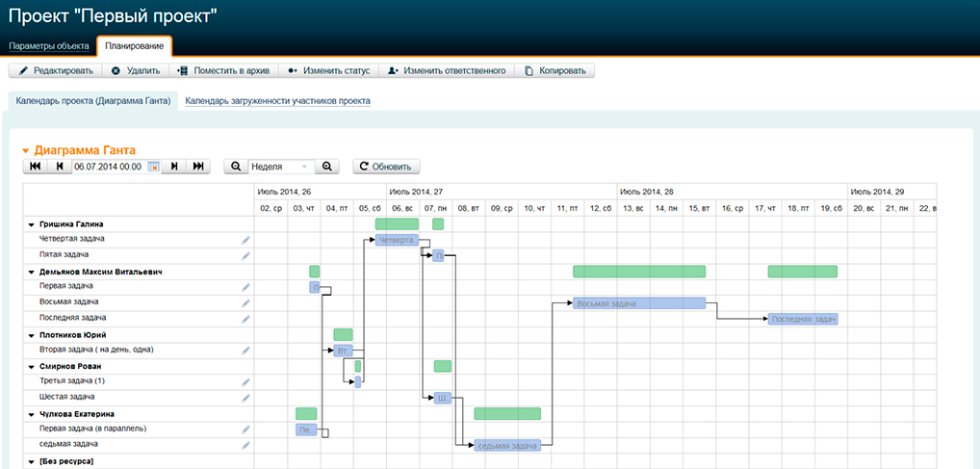Click Вторая задача blue bar in timeline
Screen dimensions: 980x469
click(x=343, y=351)
